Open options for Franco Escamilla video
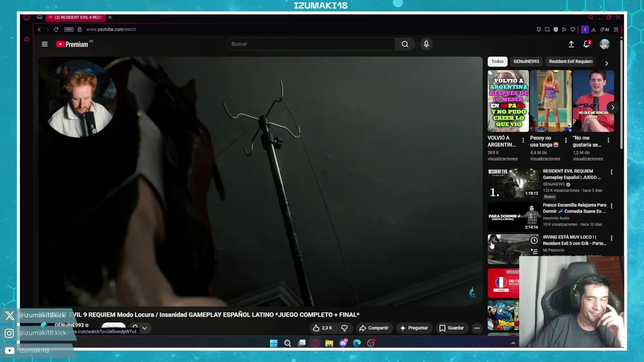This screenshot has width=644, height=362. [x=611, y=206]
